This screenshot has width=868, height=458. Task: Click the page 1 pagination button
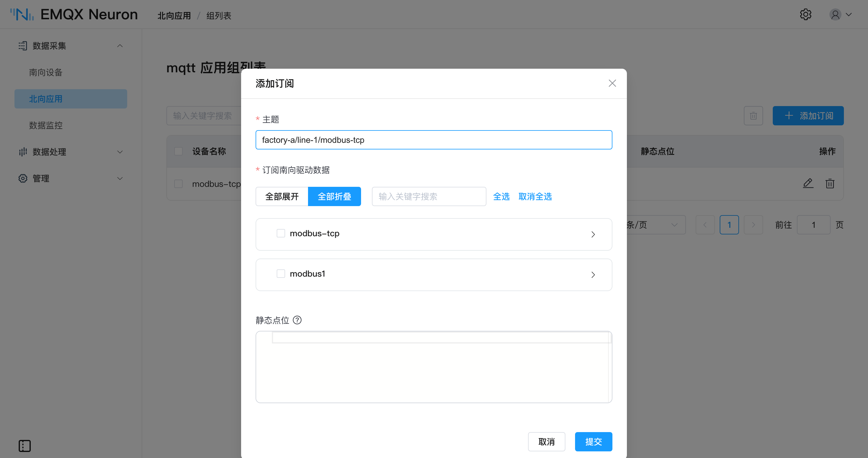(729, 224)
